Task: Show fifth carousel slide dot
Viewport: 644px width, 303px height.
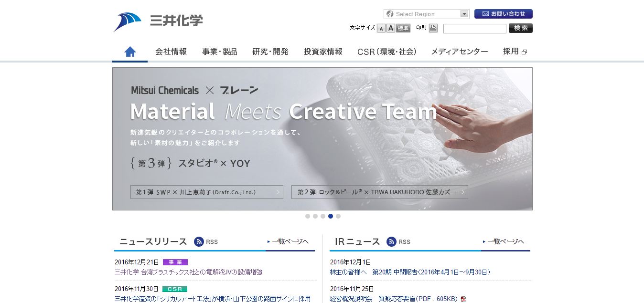Action: (338, 216)
